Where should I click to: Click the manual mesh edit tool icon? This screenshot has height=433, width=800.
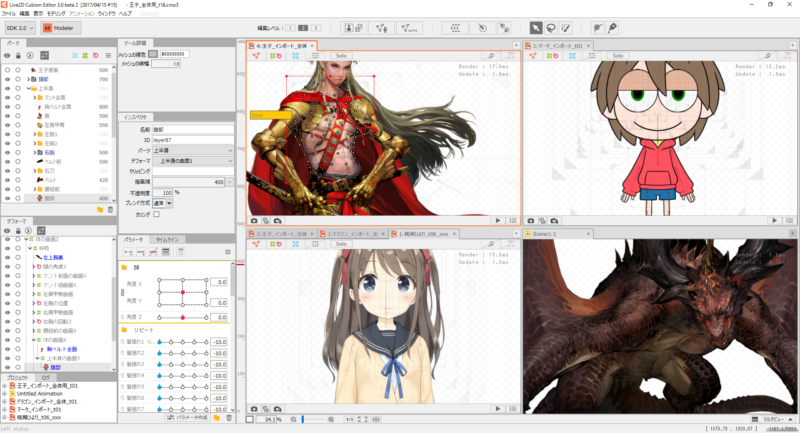coord(382,28)
